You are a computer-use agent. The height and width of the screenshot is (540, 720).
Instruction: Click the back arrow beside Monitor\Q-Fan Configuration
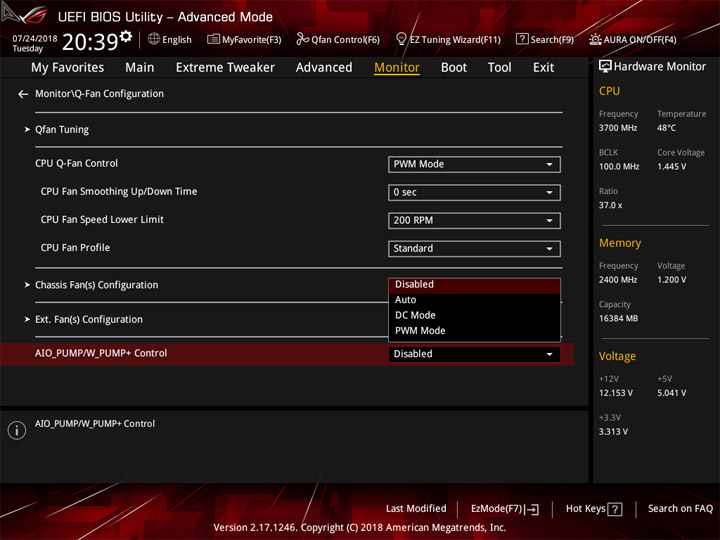point(23,94)
